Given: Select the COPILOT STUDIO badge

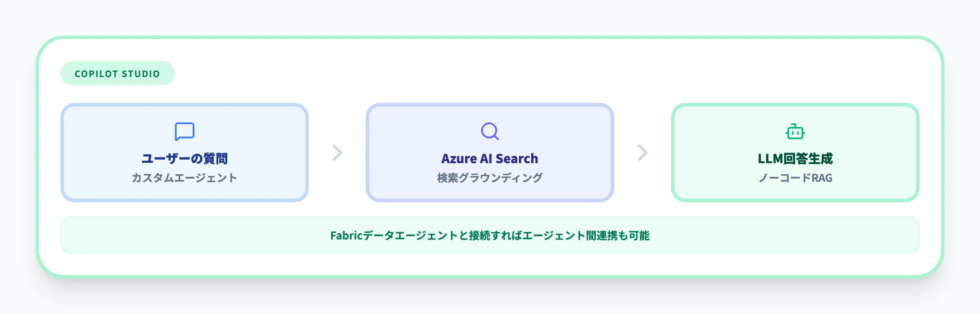Looking at the screenshot, I should pos(117,74).
